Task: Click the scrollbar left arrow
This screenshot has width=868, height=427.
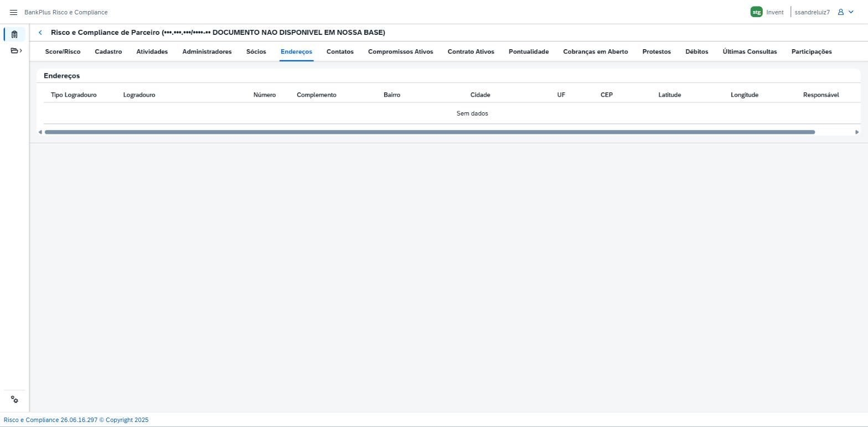Action: [40, 132]
